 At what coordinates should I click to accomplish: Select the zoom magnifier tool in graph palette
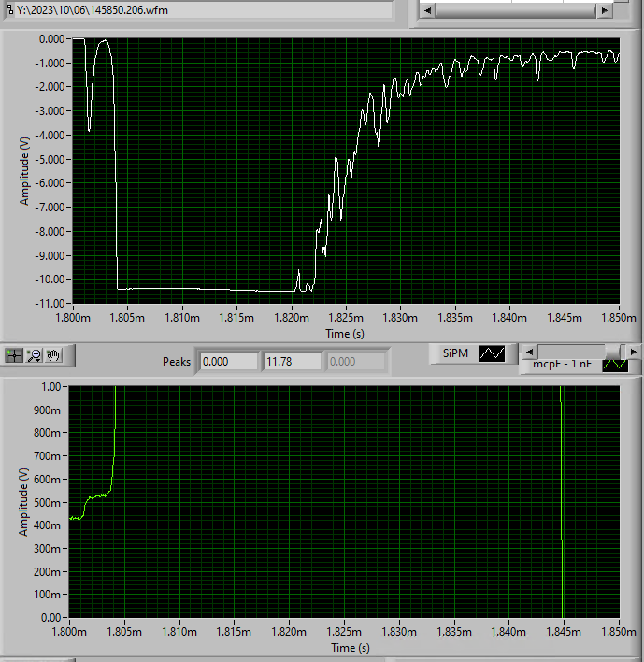(35, 355)
